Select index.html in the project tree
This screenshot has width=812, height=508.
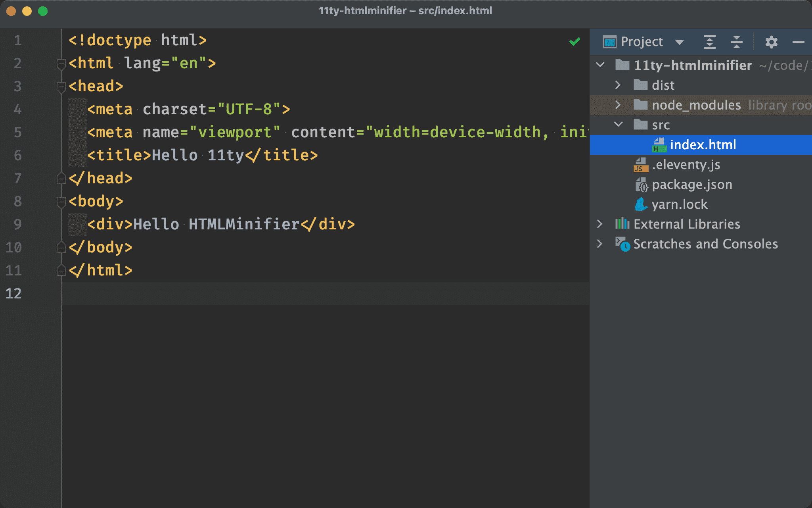pyautogui.click(x=701, y=144)
